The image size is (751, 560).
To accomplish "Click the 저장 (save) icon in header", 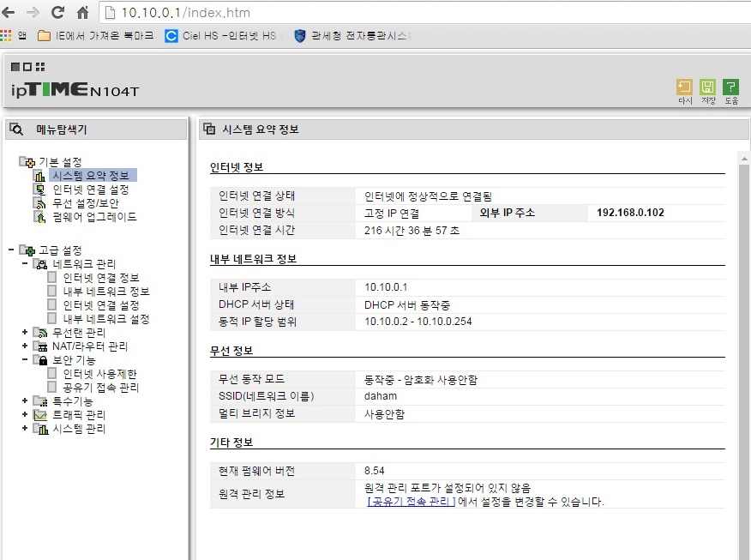I will 707,87.
